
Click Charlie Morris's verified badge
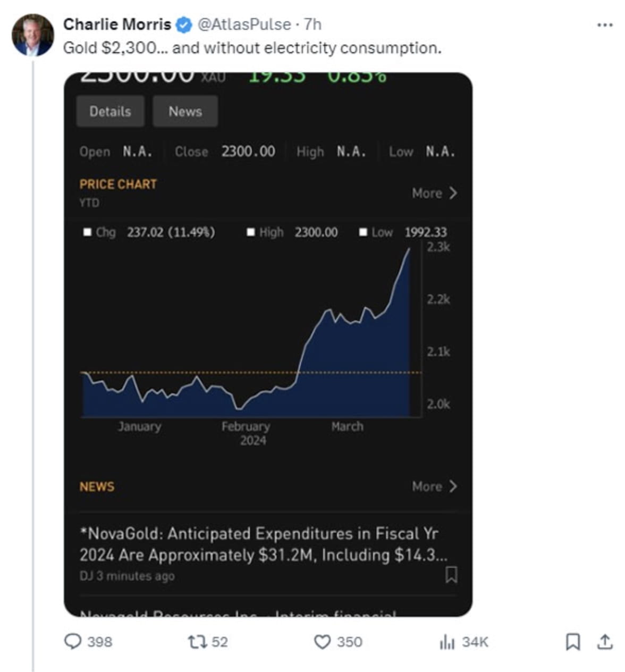[183, 24]
